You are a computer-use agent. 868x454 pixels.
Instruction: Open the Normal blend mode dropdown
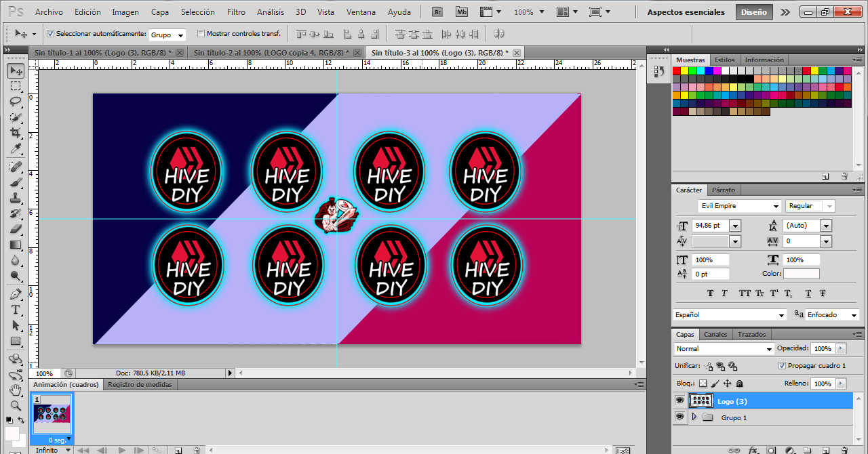(724, 348)
